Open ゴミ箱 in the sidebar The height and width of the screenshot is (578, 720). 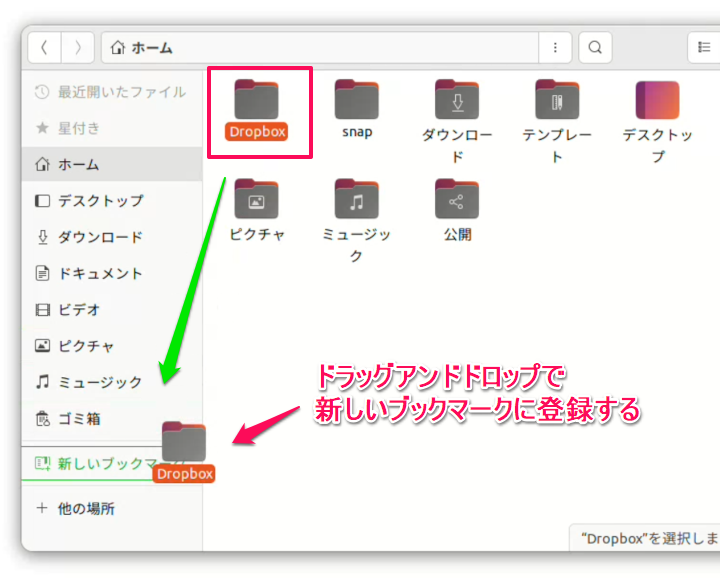click(x=112, y=418)
